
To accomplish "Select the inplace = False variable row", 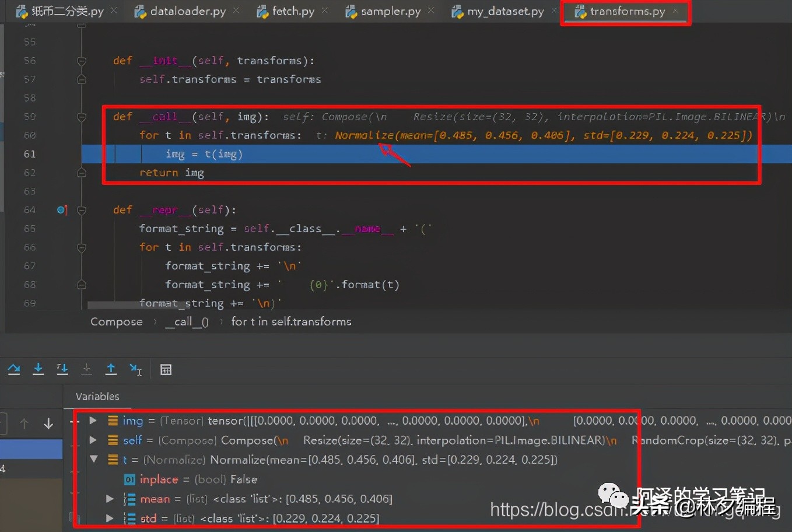I will (190, 480).
